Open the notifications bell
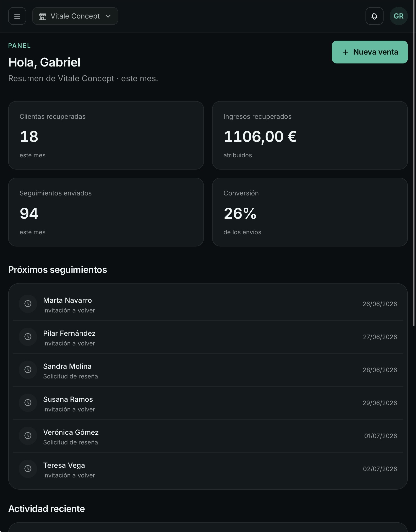Image resolution: width=416 pixels, height=532 pixels. click(374, 16)
